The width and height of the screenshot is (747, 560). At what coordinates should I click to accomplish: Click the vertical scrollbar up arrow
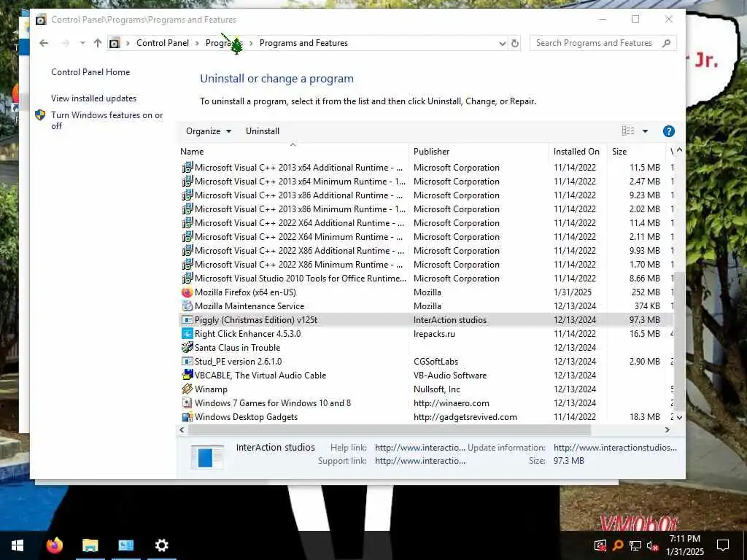coord(679,150)
